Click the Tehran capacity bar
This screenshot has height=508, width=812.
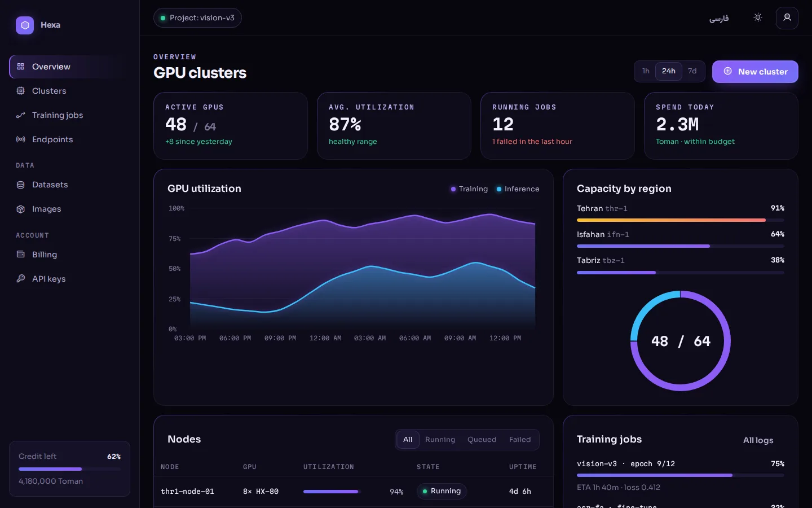pyautogui.click(x=681, y=220)
